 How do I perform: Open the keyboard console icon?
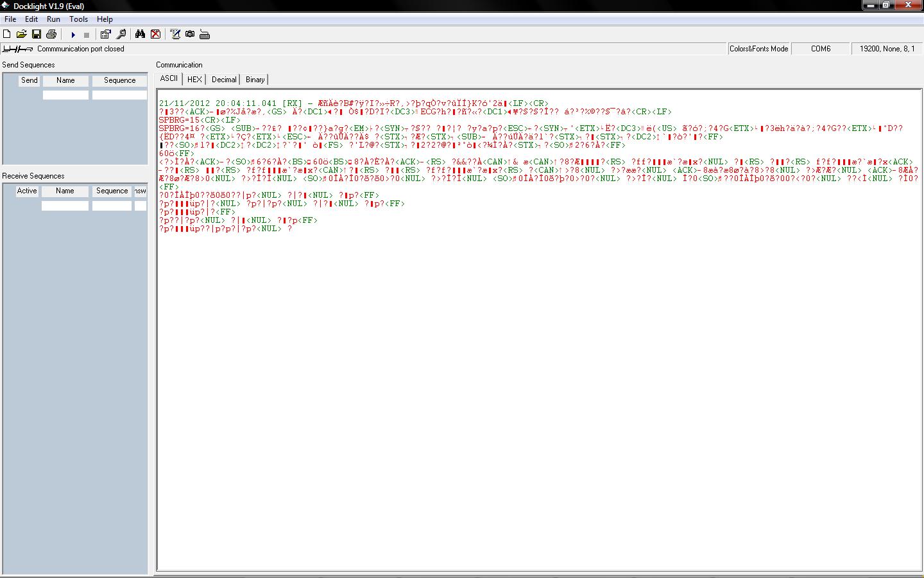pos(205,35)
